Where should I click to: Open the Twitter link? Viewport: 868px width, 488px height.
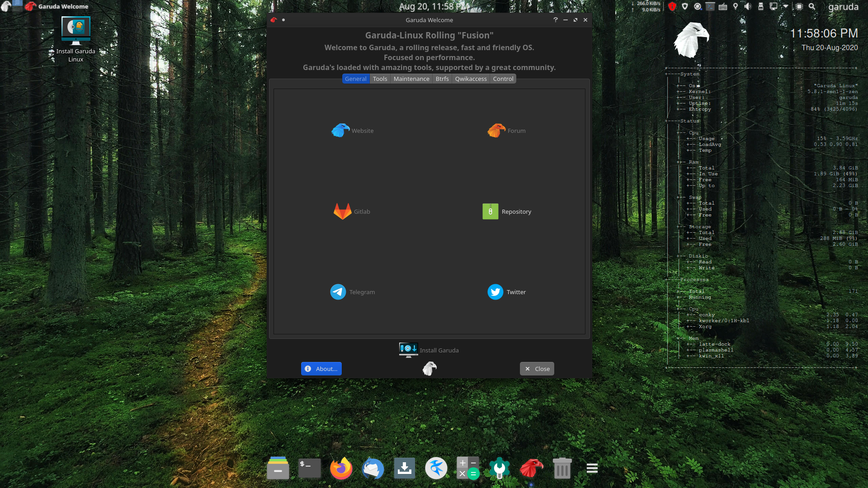pyautogui.click(x=506, y=292)
